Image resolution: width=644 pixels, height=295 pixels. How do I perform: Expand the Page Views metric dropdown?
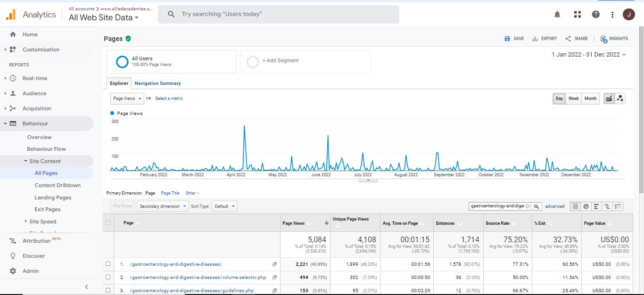tap(127, 98)
